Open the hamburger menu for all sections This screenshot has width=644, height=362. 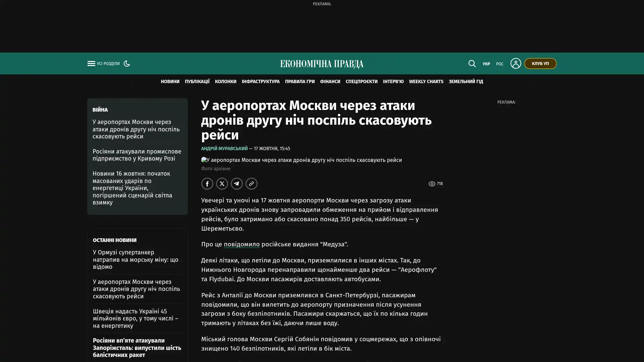coord(91,64)
